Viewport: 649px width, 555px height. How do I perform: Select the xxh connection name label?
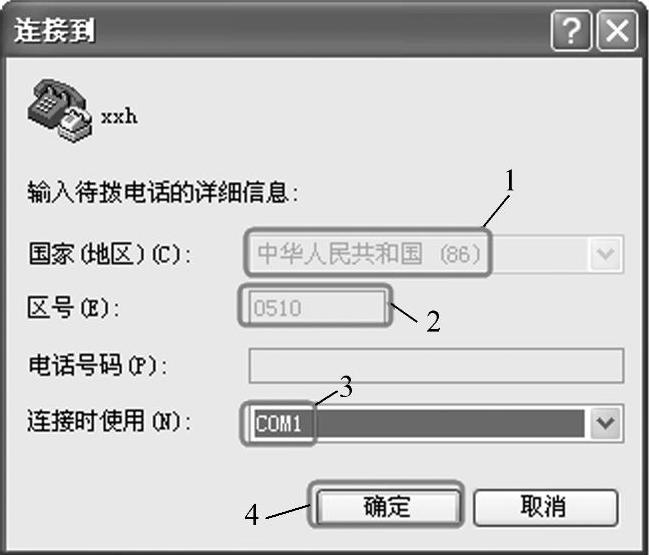pyautogui.click(x=119, y=117)
